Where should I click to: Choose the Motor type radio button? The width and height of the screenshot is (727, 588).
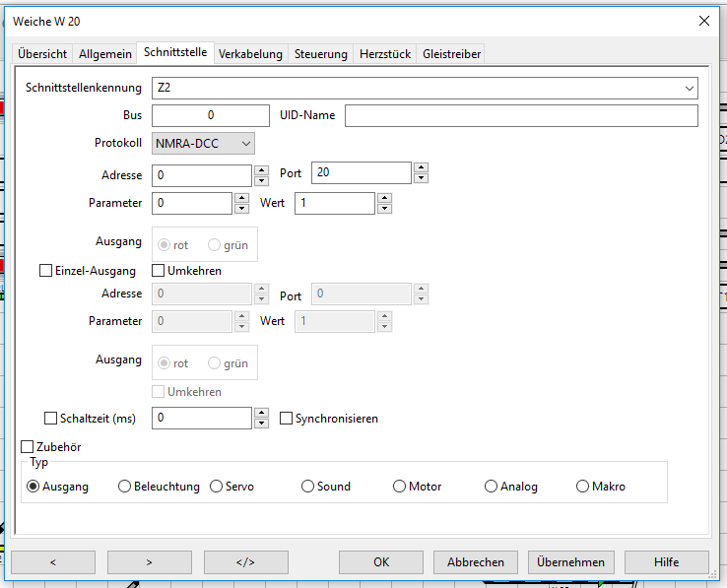(x=399, y=487)
